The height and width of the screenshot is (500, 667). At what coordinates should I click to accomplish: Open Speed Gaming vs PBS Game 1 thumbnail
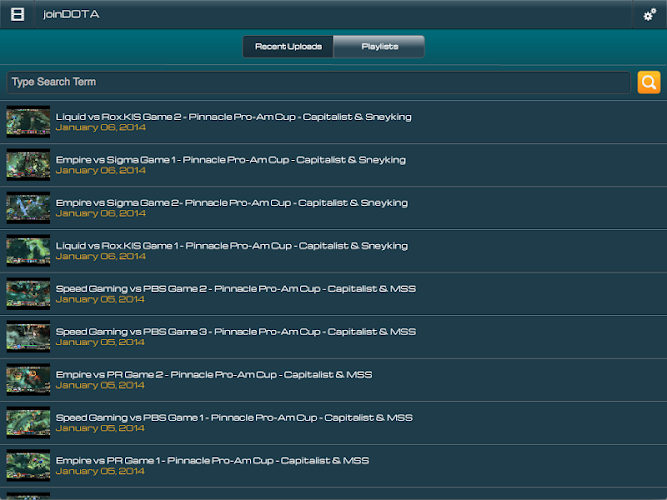[28, 423]
